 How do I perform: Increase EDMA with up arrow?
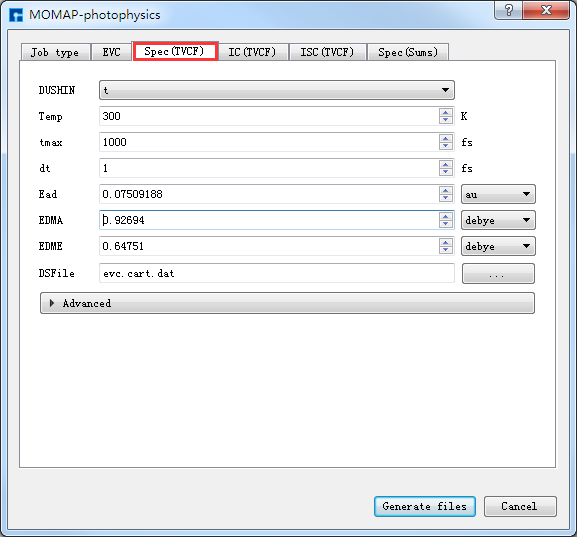[446, 216]
